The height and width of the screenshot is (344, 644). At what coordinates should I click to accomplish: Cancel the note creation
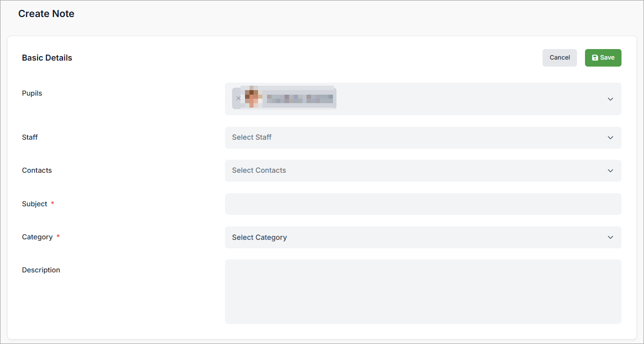pos(559,58)
